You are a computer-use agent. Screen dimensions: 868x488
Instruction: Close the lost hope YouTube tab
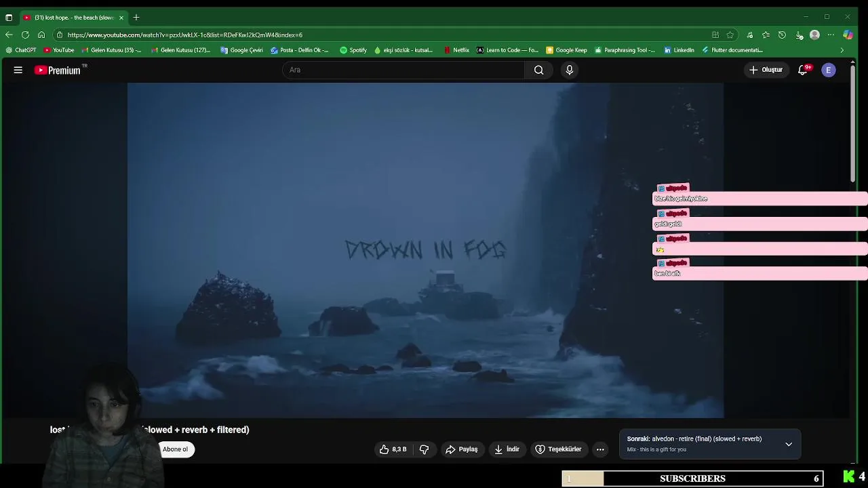point(121,17)
